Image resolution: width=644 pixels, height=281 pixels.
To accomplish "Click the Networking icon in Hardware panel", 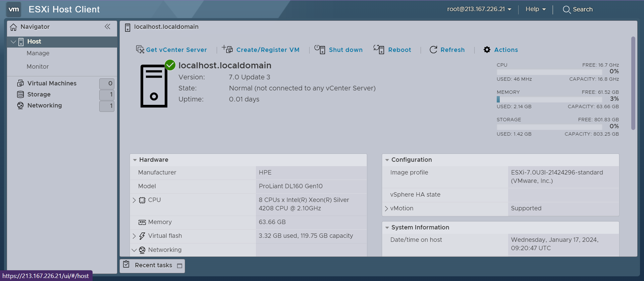I will [142, 250].
